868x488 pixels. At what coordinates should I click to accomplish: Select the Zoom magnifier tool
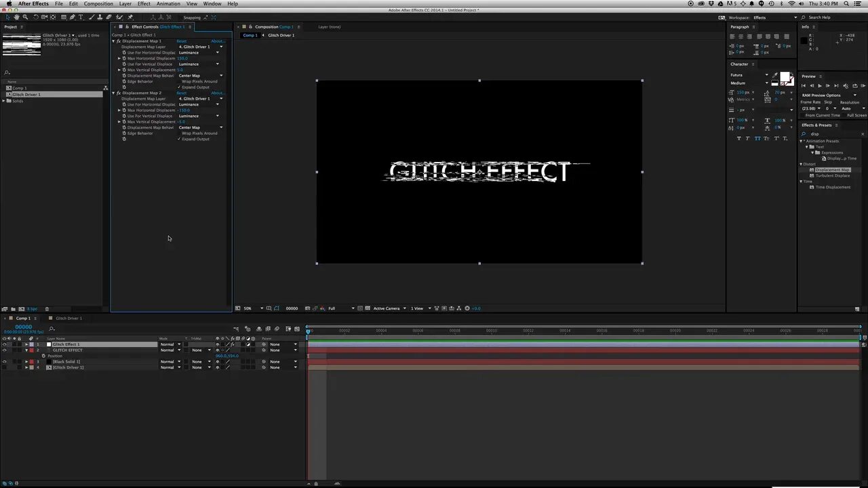click(25, 18)
